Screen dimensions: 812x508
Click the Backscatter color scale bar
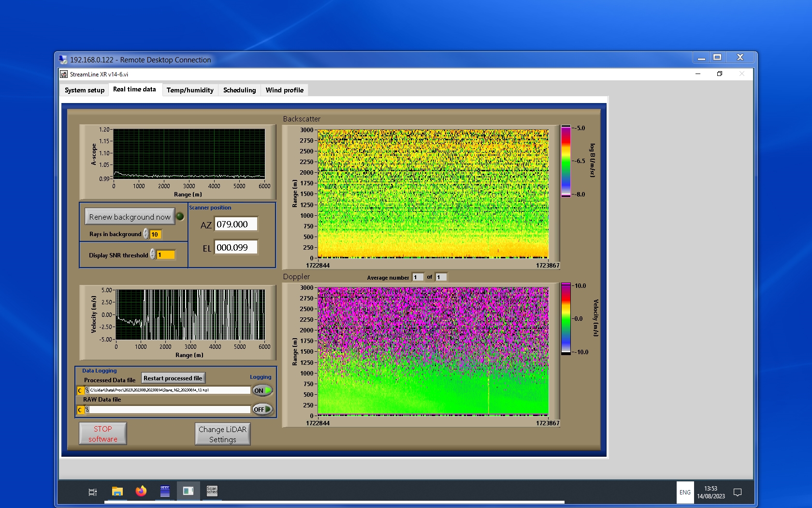[565, 161]
